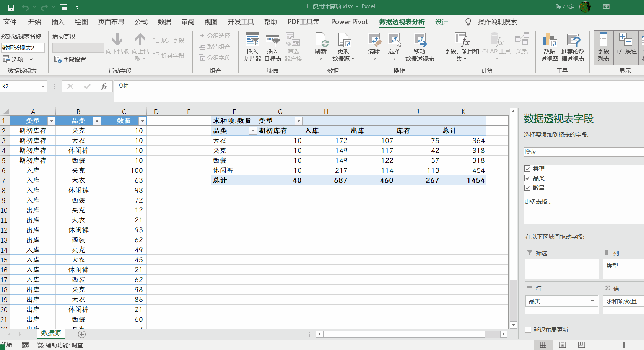Click the user account avatar

(585, 7)
